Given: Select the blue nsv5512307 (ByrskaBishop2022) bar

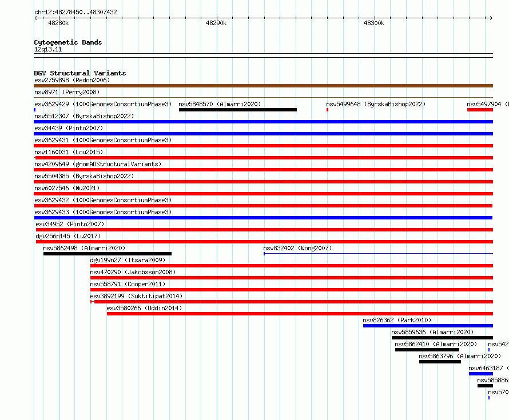Looking at the screenshot, I should [263, 122].
